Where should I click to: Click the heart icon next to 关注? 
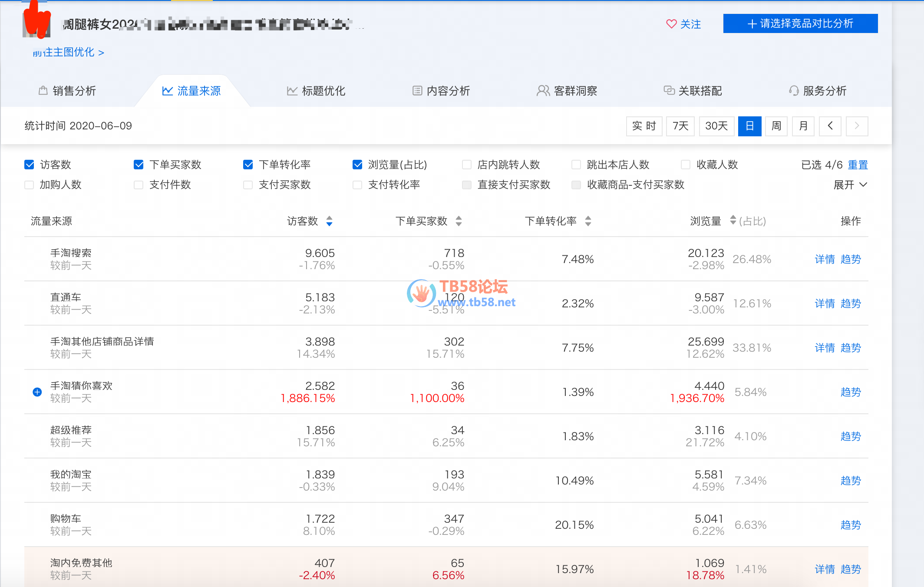click(671, 24)
